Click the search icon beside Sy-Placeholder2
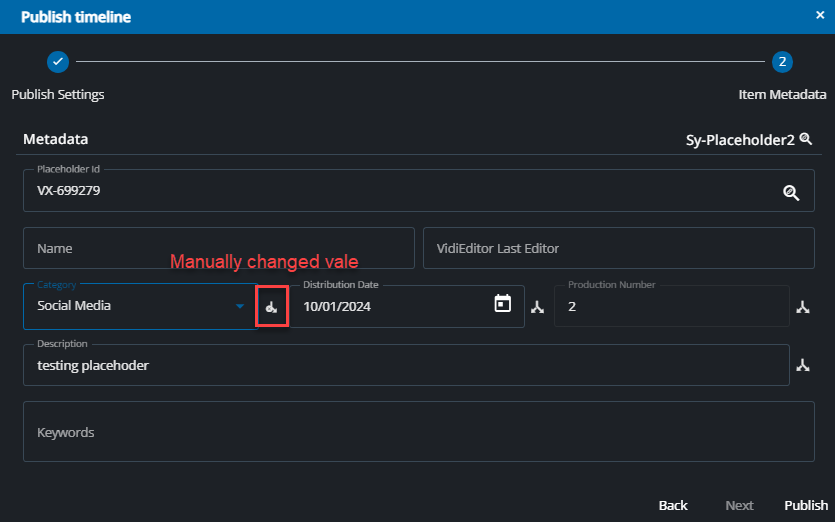This screenshot has width=835, height=522. [x=805, y=140]
